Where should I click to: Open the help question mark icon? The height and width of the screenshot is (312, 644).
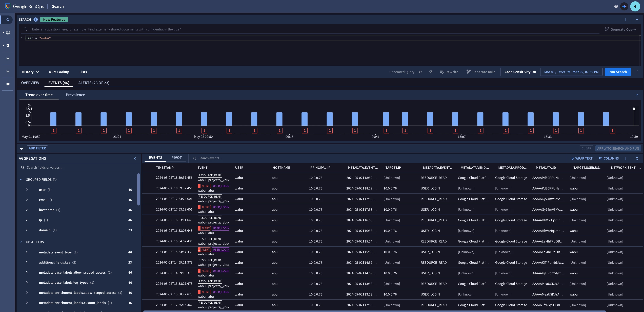coord(616,7)
